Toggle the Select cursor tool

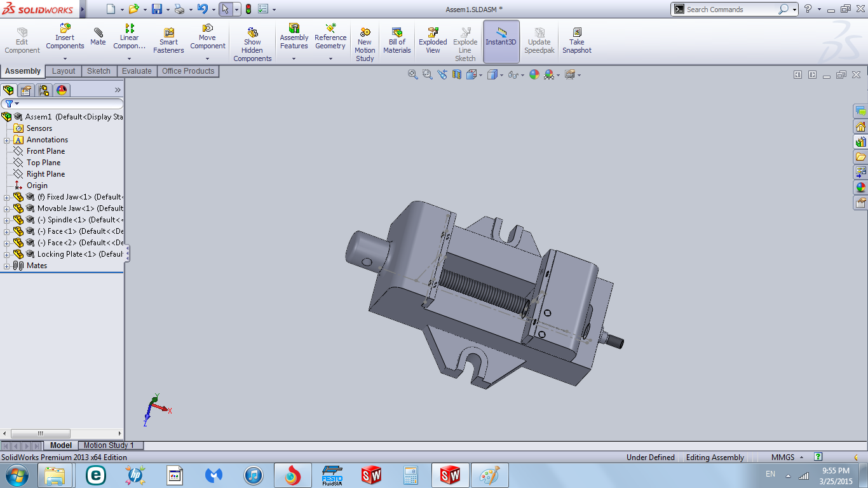pyautogui.click(x=225, y=9)
